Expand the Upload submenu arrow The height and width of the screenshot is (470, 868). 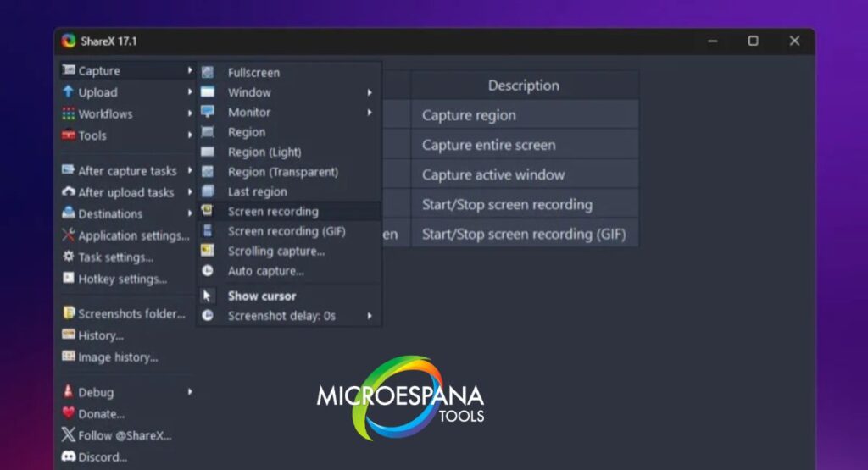pos(190,91)
